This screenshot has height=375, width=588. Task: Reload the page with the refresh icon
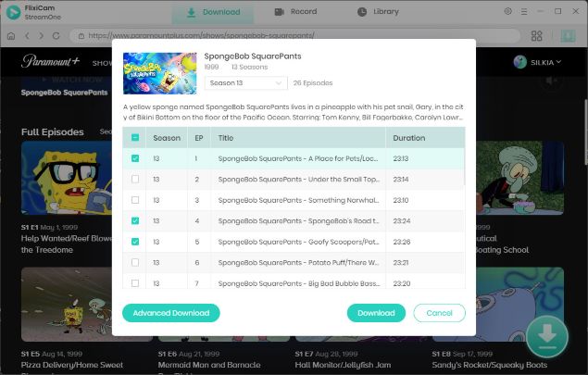56,36
